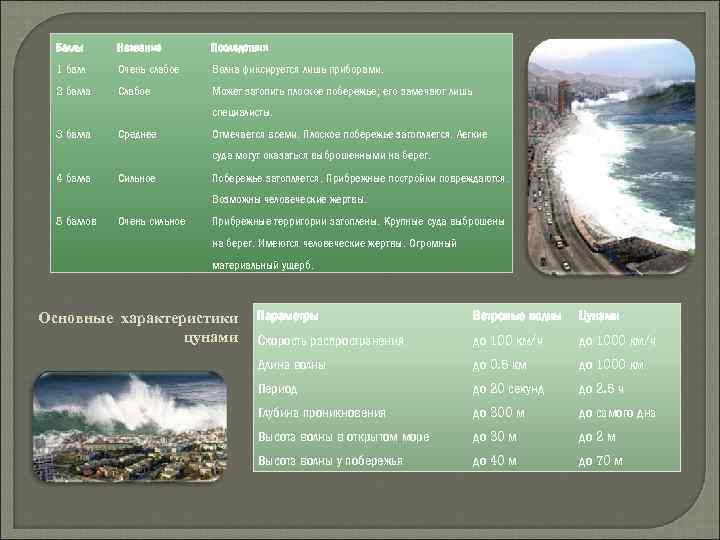This screenshot has width=720, height=540.
Task: Select the 'Цунами' column header
Action: click(x=599, y=316)
